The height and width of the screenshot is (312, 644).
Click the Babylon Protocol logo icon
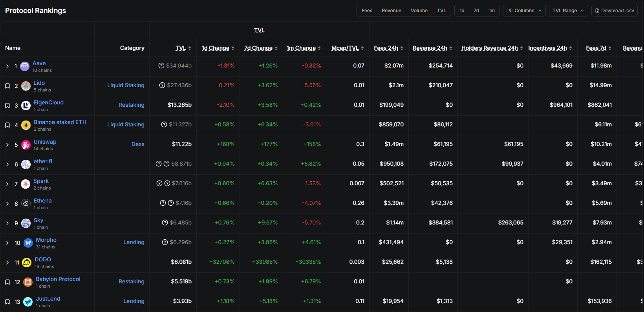[28, 282]
